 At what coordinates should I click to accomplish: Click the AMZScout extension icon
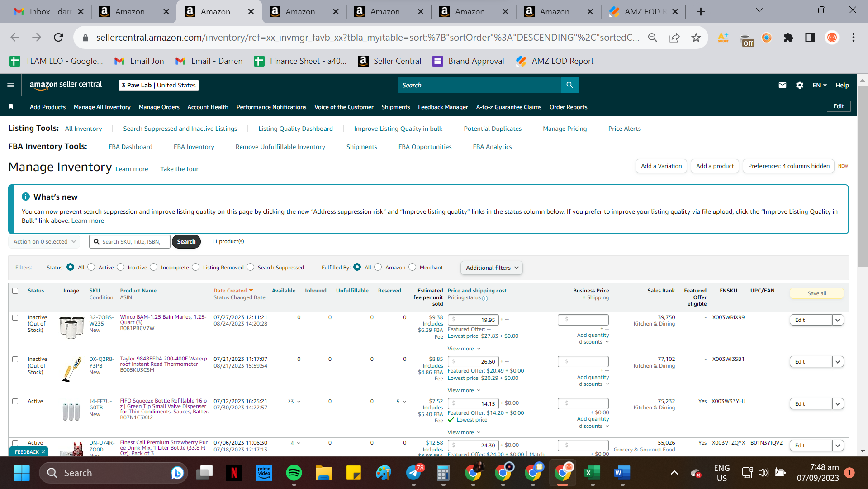point(723,38)
